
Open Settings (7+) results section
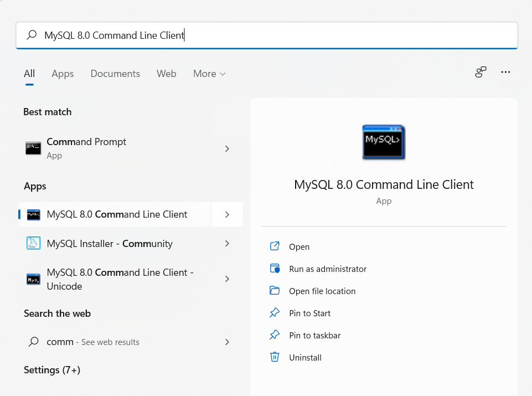[51, 369]
